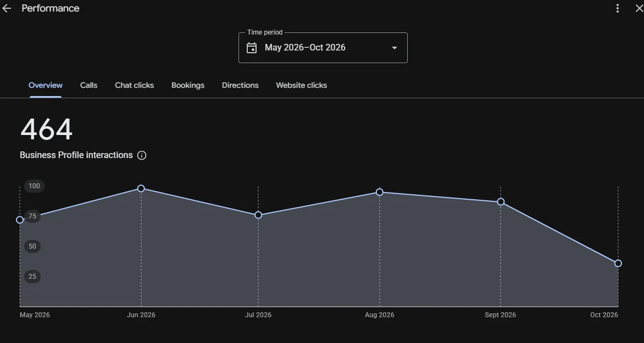Switch to the Bookings tab
Viewport: 644px width, 343px height.
[x=188, y=86]
